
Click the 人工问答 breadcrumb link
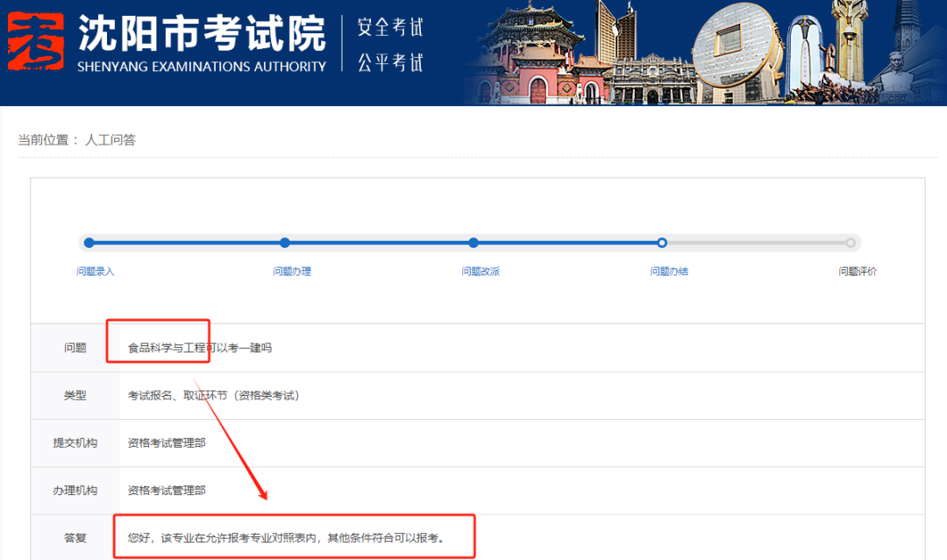pyautogui.click(x=110, y=140)
